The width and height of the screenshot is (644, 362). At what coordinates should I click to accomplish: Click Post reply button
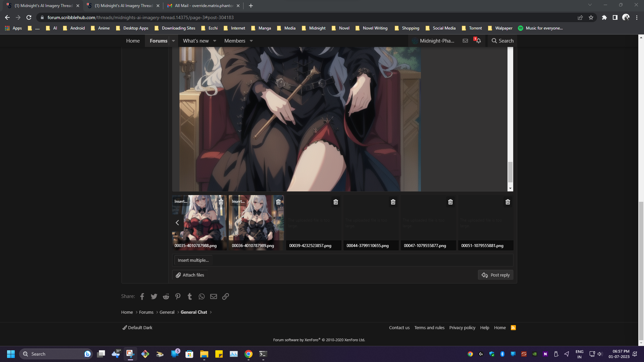pos(495,275)
